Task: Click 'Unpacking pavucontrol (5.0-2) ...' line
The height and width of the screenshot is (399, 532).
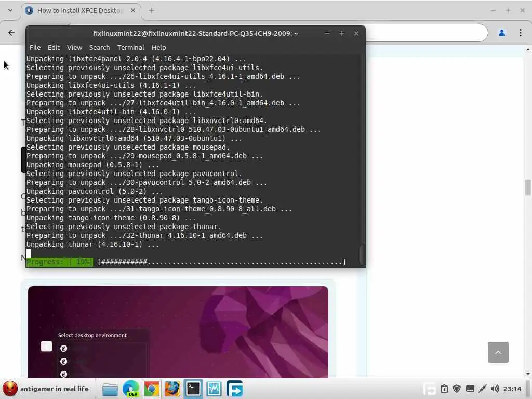Action: click(x=95, y=191)
